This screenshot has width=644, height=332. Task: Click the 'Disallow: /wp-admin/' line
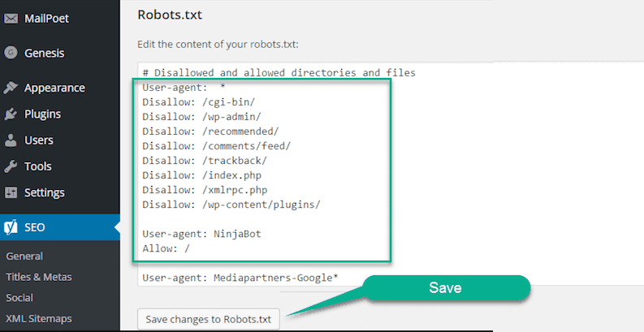201,117
